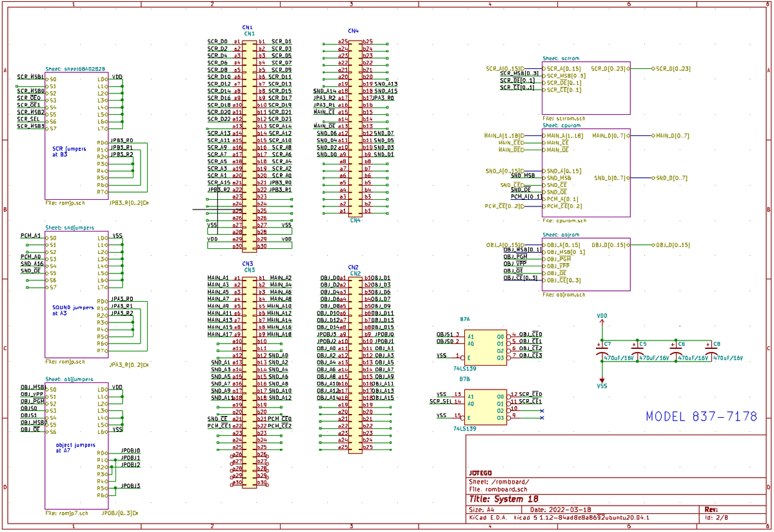774x532 pixels.
Task: Click the VDD power arrow above the capacitors
Action: point(602,322)
